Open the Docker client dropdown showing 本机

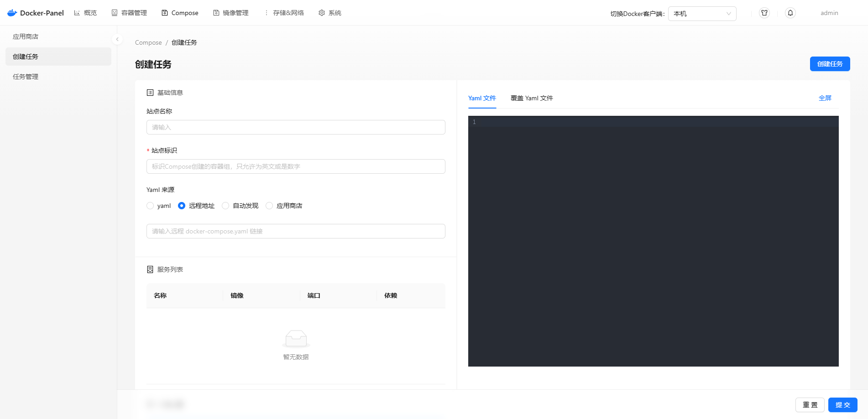[x=702, y=14]
